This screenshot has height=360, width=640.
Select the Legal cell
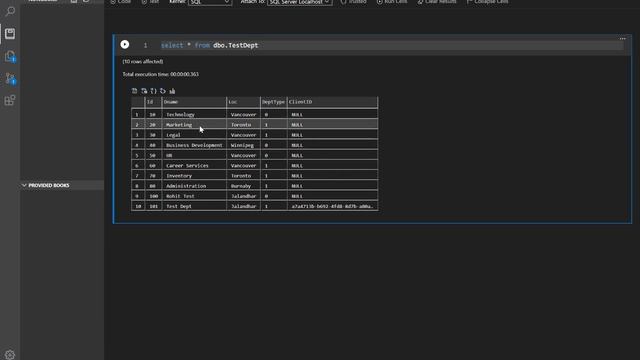pos(194,135)
